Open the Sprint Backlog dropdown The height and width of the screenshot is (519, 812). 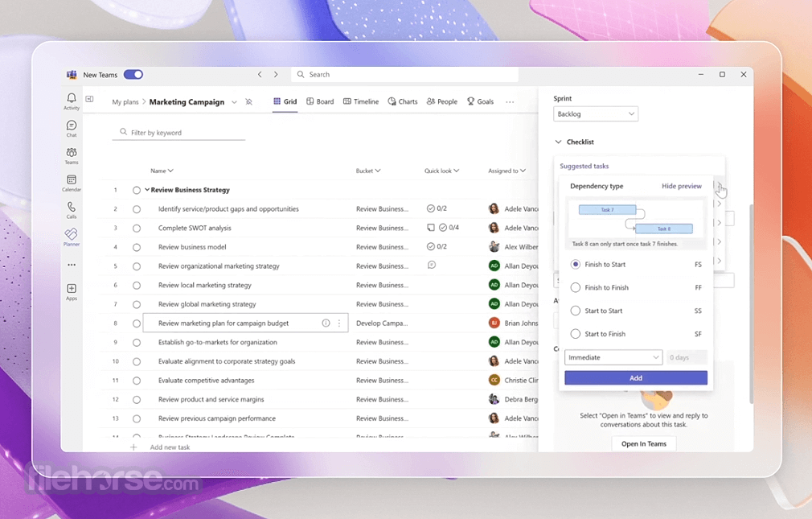pos(596,114)
